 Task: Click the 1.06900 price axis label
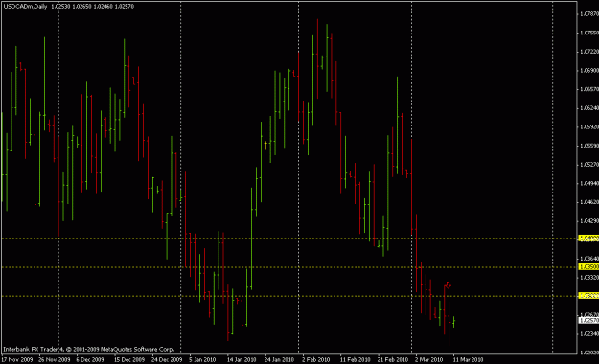pyautogui.click(x=589, y=71)
